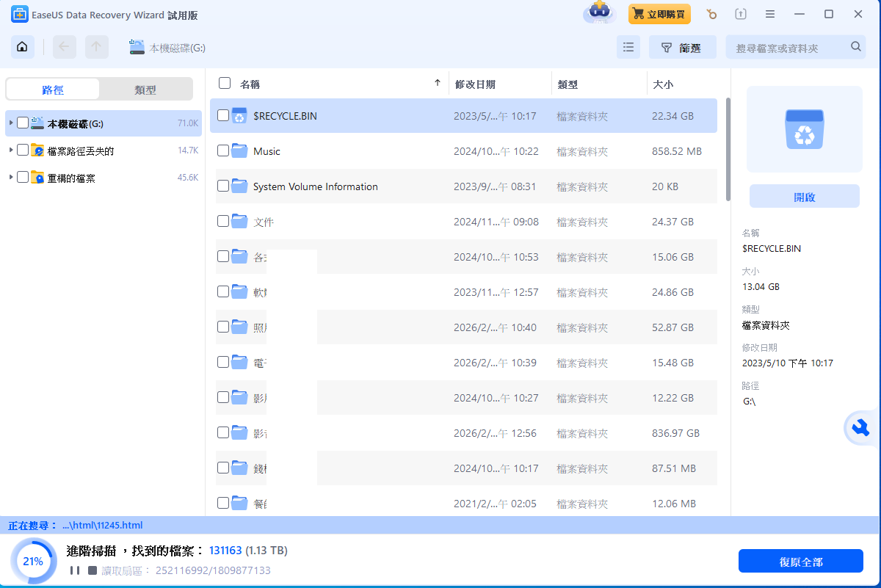This screenshot has width=881, height=588.
Task: Click the search magnifier icon
Action: [x=855, y=46]
